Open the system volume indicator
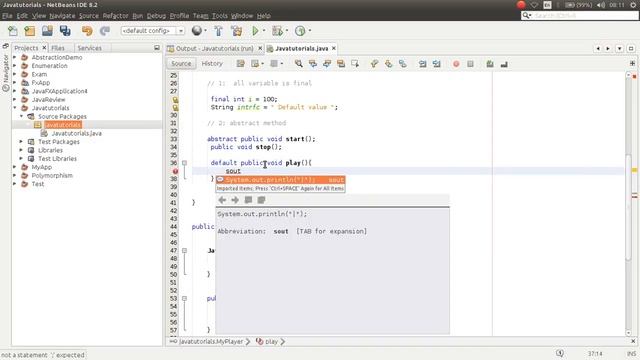Viewport: 640px width, 360px height. pyautogui.click(x=600, y=5)
